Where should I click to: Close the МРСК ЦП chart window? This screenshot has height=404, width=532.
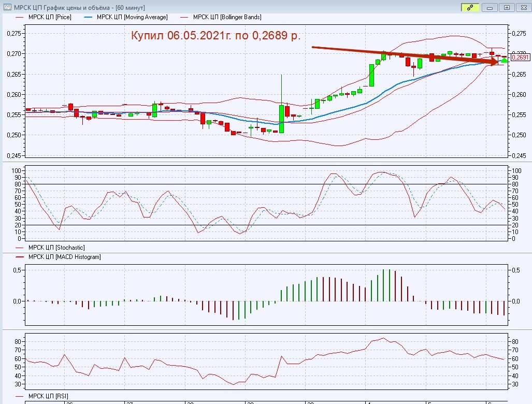tap(524, 7)
